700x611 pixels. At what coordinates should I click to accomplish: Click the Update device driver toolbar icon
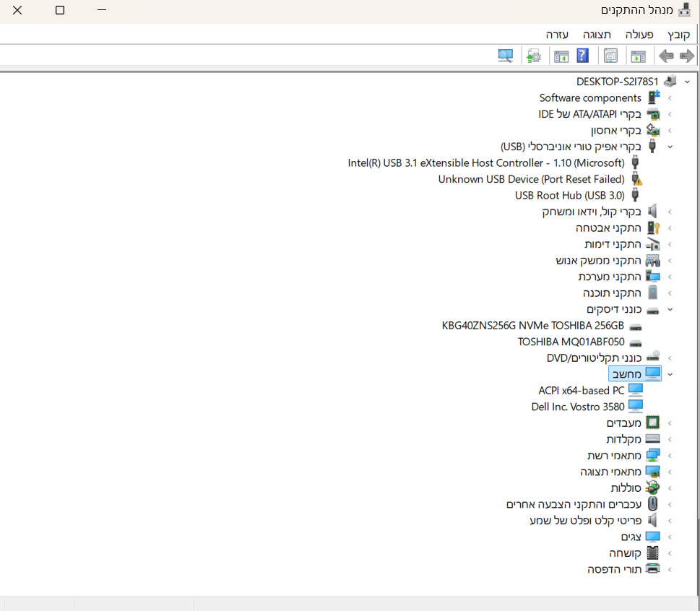tap(533, 56)
